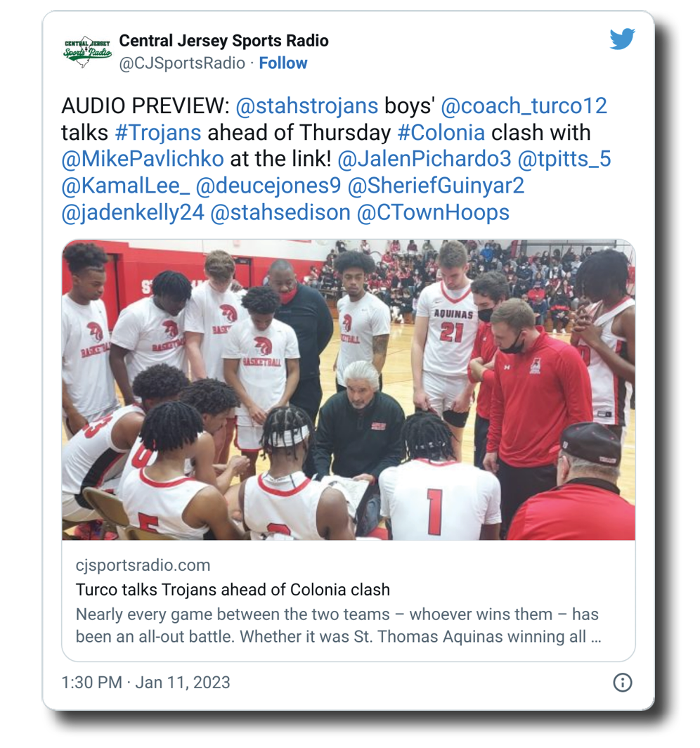This screenshot has width=700, height=748.
Task: Follow Central Jersey Sports Radio
Action: click(283, 63)
